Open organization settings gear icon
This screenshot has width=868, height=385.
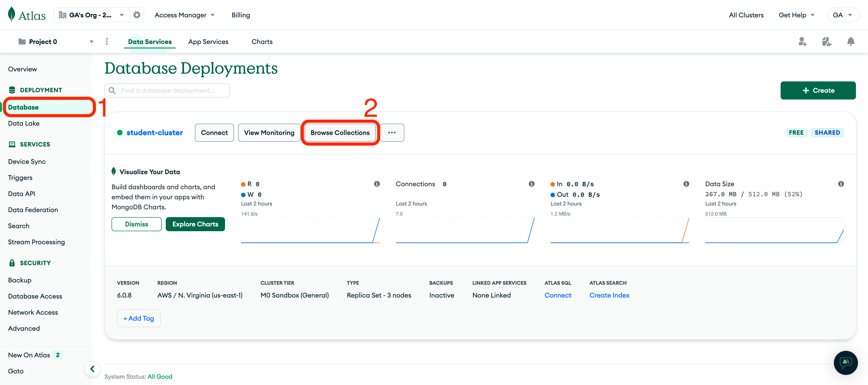coord(137,15)
